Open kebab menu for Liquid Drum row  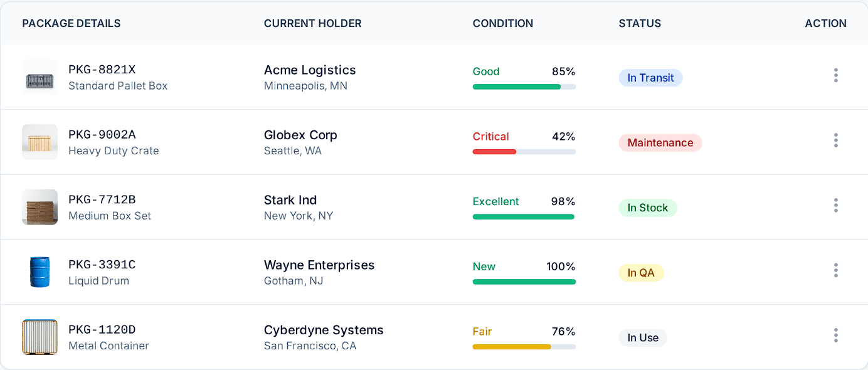(x=835, y=270)
